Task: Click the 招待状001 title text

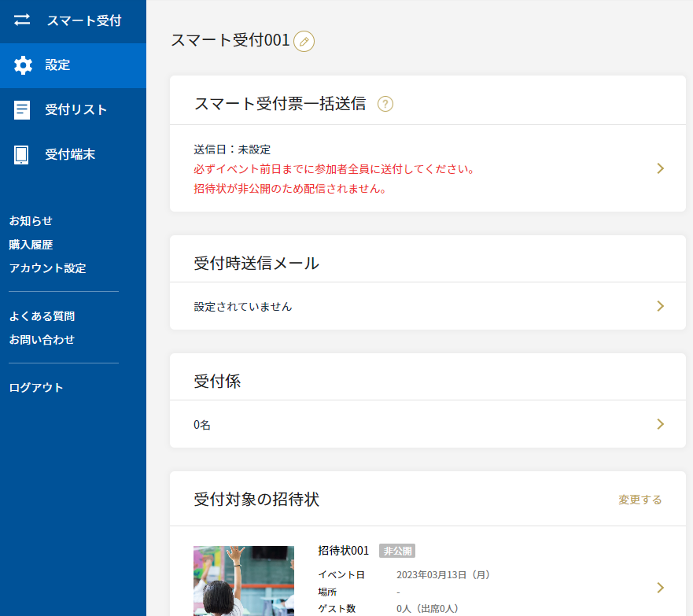Action: (344, 551)
